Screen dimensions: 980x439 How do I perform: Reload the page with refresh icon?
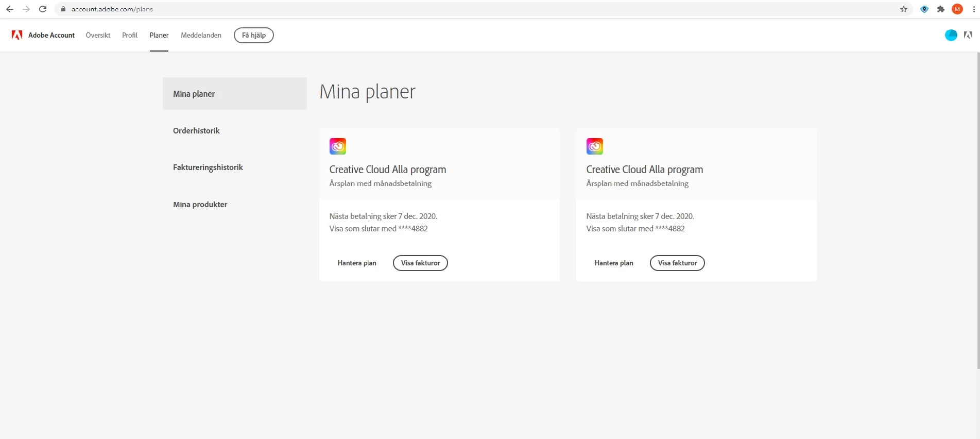[x=43, y=9]
